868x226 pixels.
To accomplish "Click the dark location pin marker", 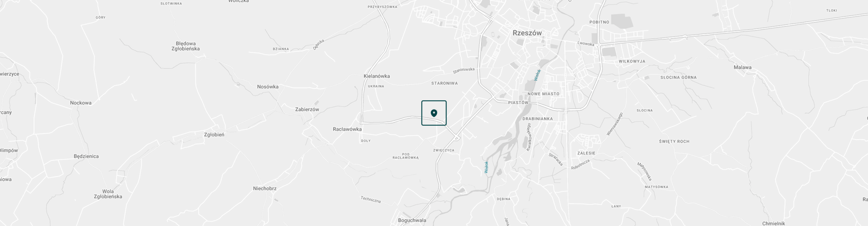I will (434, 113).
